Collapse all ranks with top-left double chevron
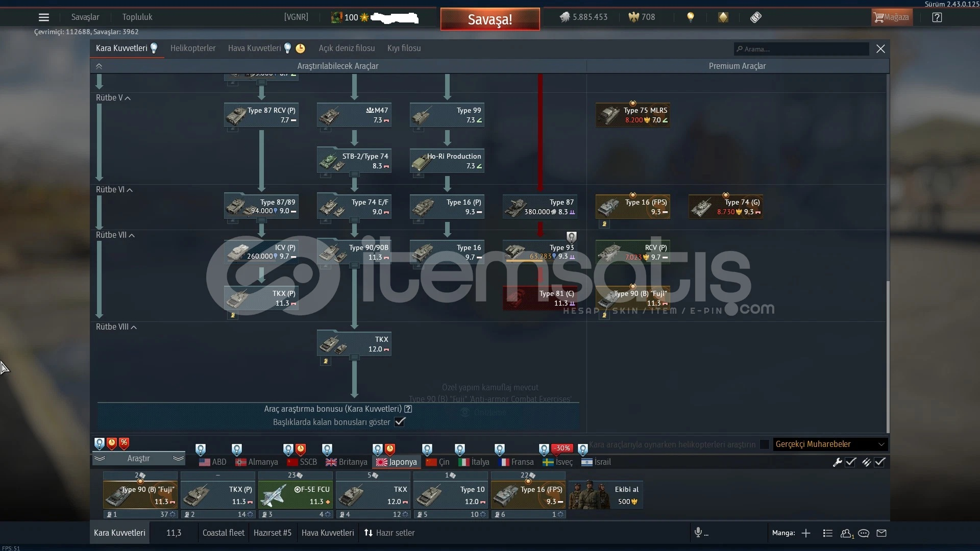 click(x=99, y=66)
